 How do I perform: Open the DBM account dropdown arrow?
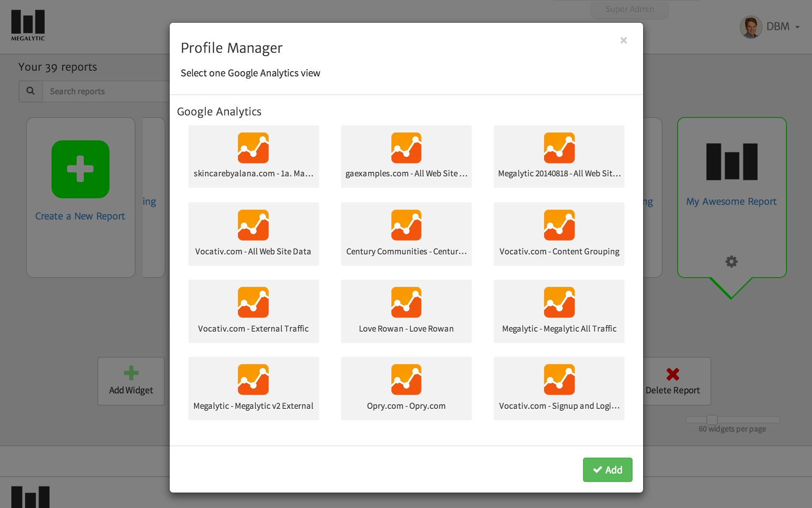click(797, 27)
